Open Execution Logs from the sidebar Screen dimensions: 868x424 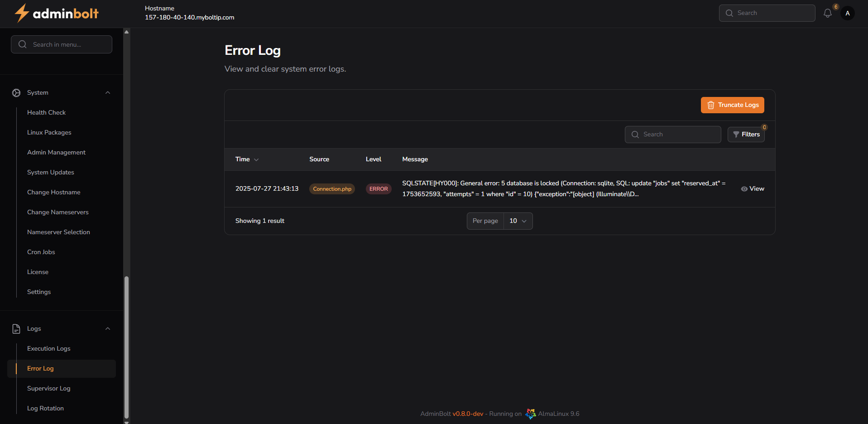[x=48, y=348]
